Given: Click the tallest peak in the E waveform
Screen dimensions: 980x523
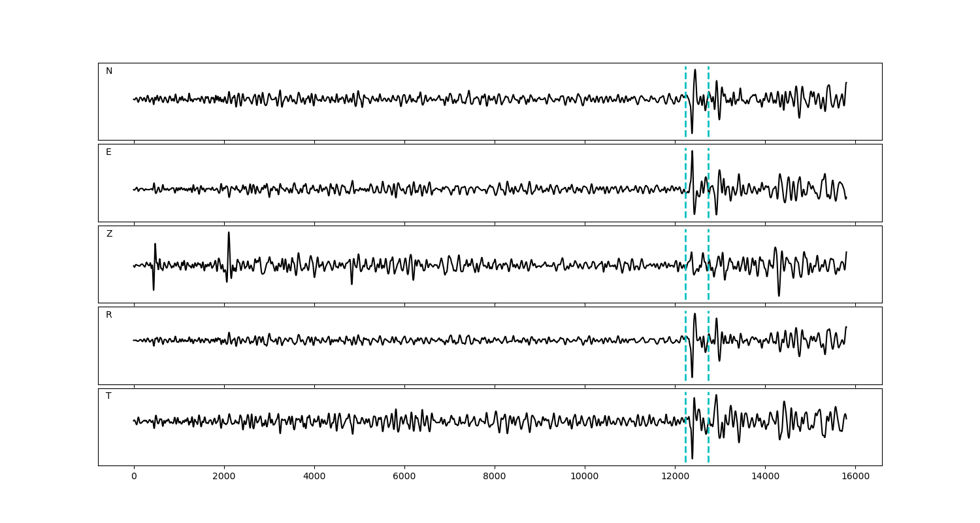Looking at the screenshot, I should 692,152.
